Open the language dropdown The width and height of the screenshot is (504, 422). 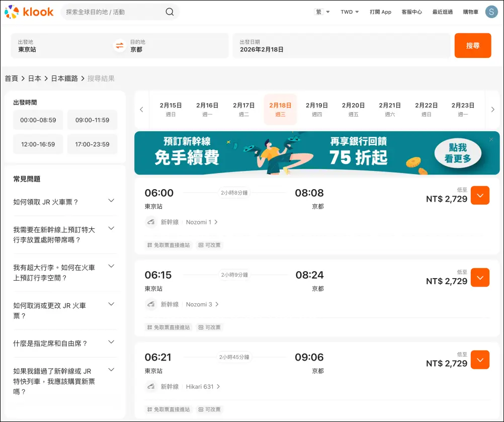[x=322, y=12]
